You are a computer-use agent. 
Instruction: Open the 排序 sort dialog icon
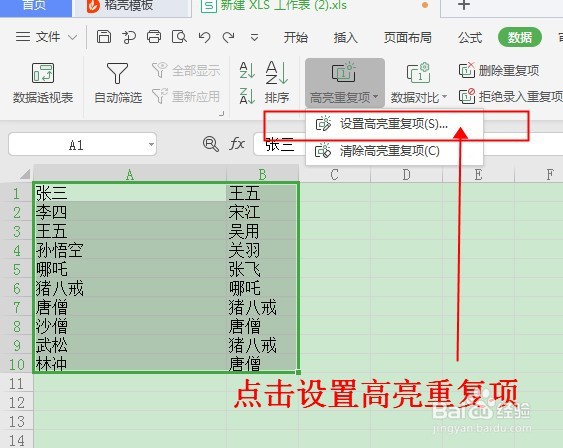coord(277,73)
